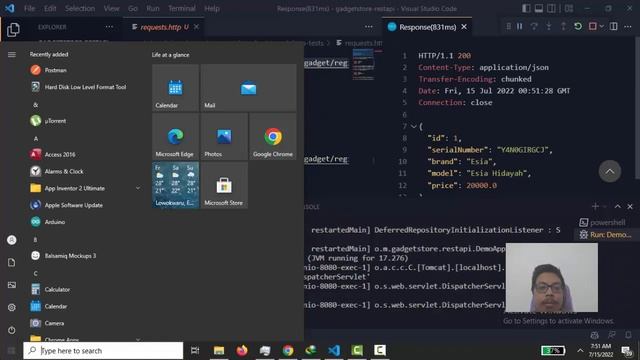Launch Calculator from the app list
Screen dimensions: 640x360
[50, 289]
